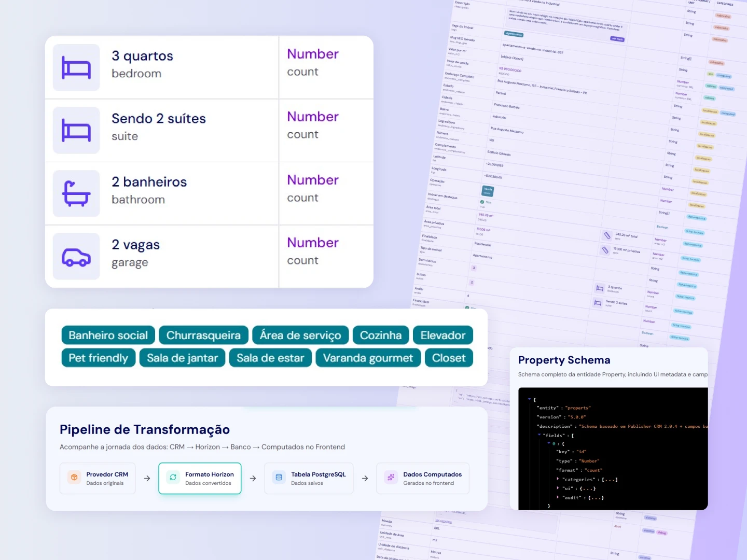Click the green refresh icon in Formato Horizon
The width and height of the screenshot is (747, 560).
pyautogui.click(x=173, y=478)
